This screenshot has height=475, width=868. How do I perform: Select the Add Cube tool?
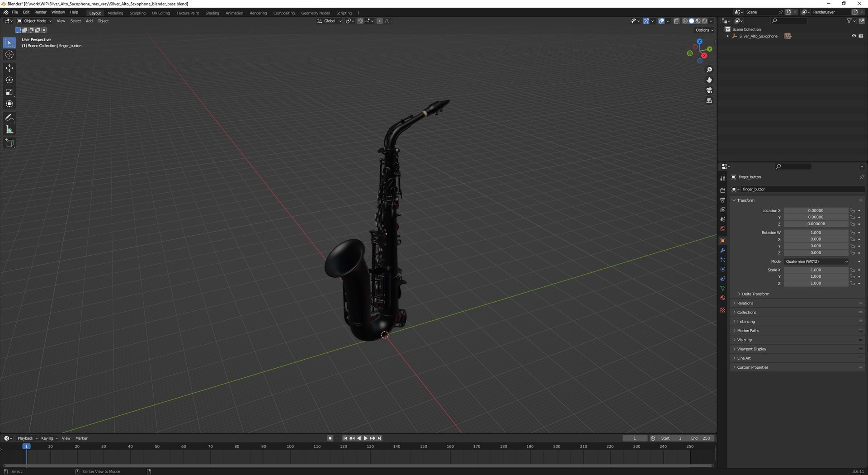(9, 143)
